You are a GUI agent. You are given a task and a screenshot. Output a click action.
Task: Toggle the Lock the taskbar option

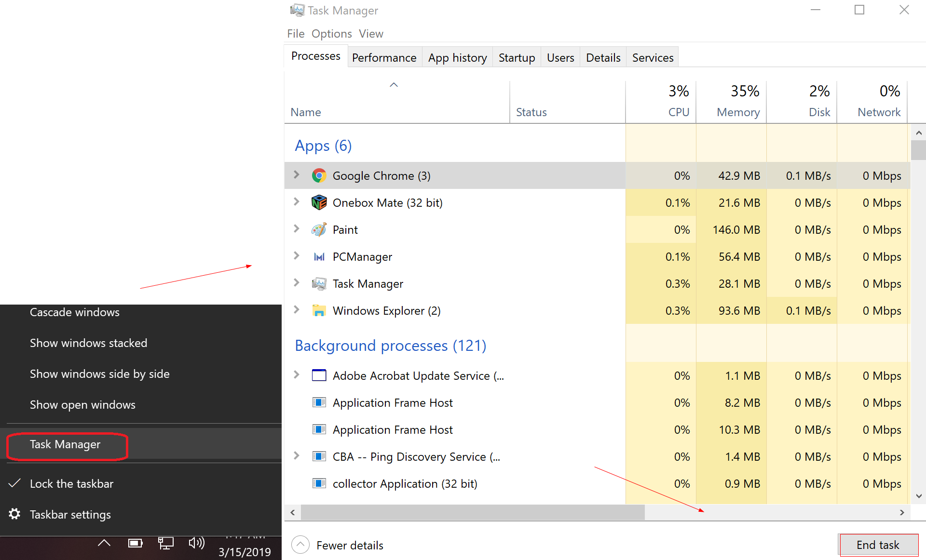tap(71, 484)
